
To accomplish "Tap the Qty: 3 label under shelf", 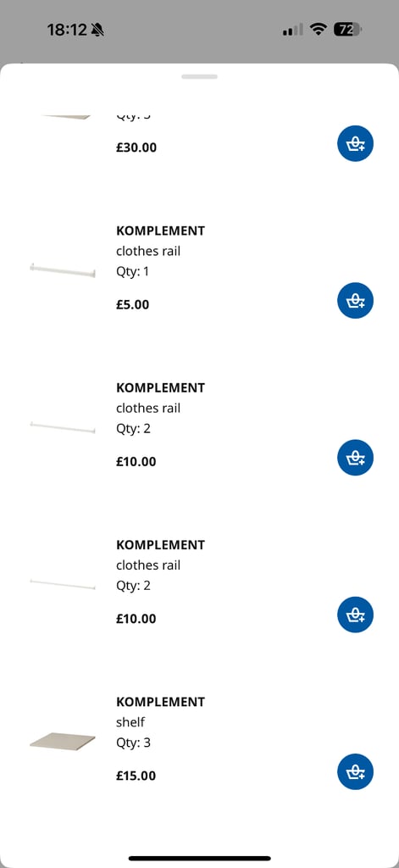I will pyautogui.click(x=133, y=743).
